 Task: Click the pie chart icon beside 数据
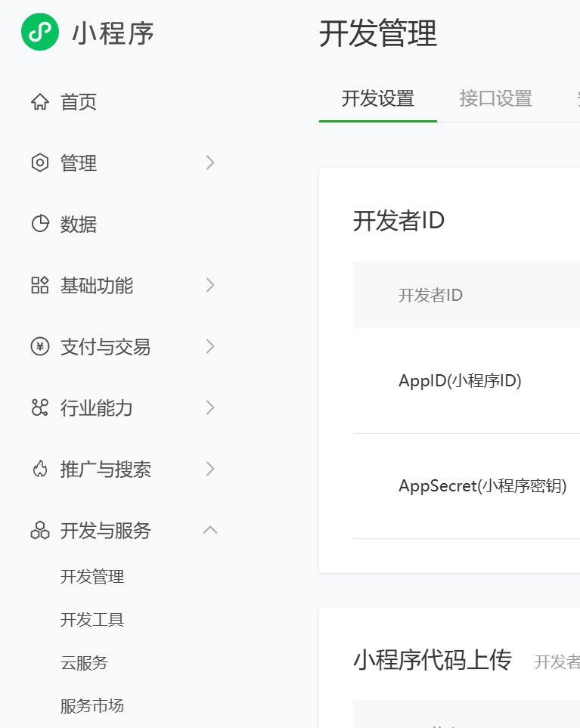[x=39, y=224]
